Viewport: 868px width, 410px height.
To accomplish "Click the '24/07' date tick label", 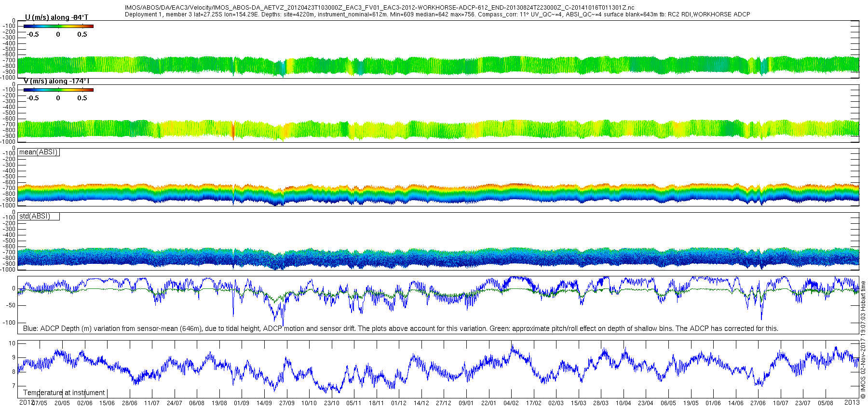I will tap(175, 403).
